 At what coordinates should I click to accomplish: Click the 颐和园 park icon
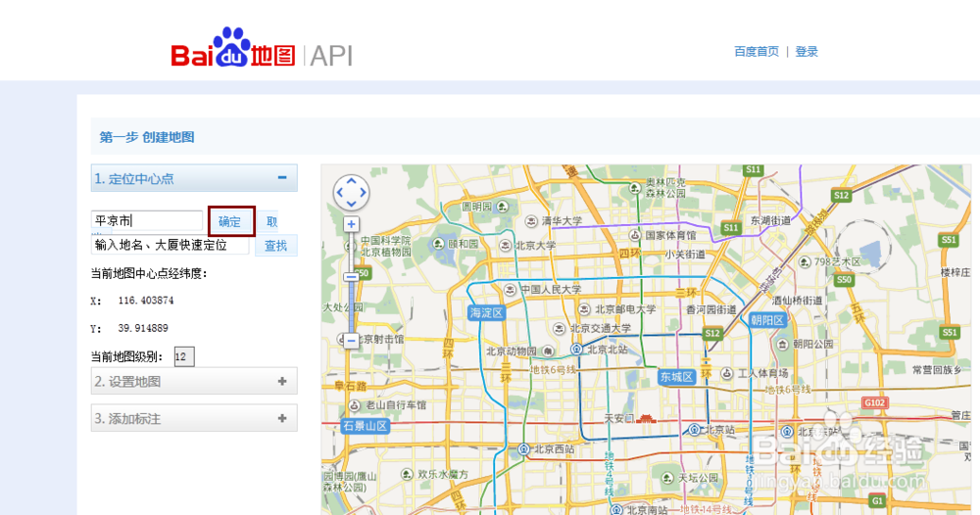click(x=438, y=244)
